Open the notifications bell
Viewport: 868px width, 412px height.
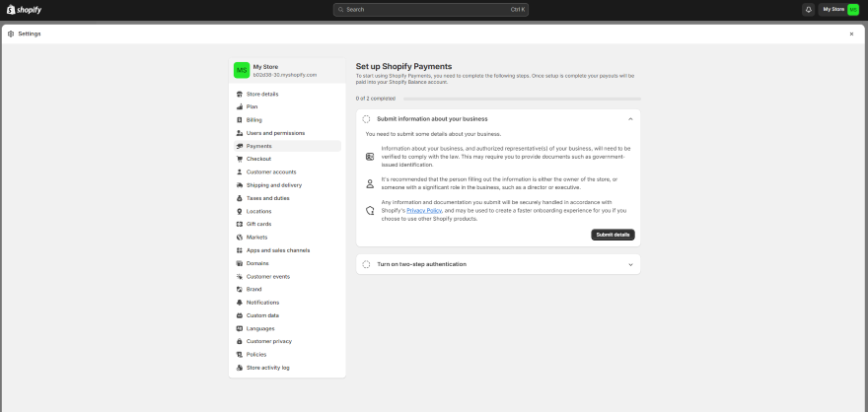[808, 10]
